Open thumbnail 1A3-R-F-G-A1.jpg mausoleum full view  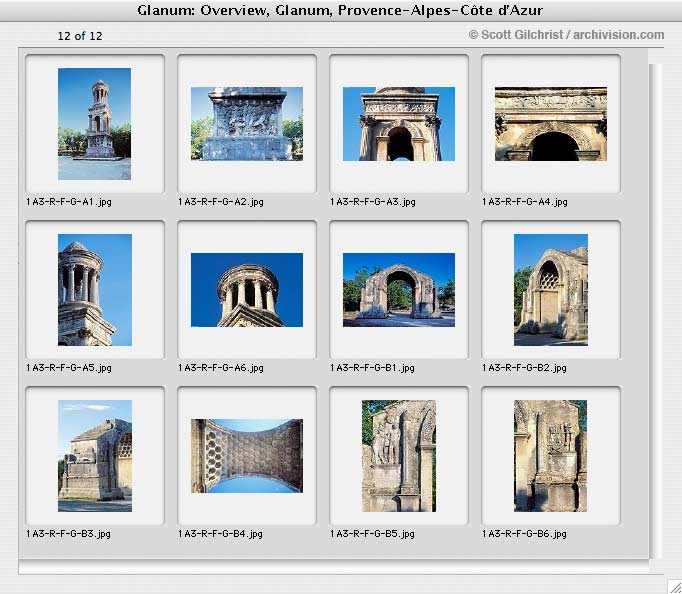click(x=94, y=124)
